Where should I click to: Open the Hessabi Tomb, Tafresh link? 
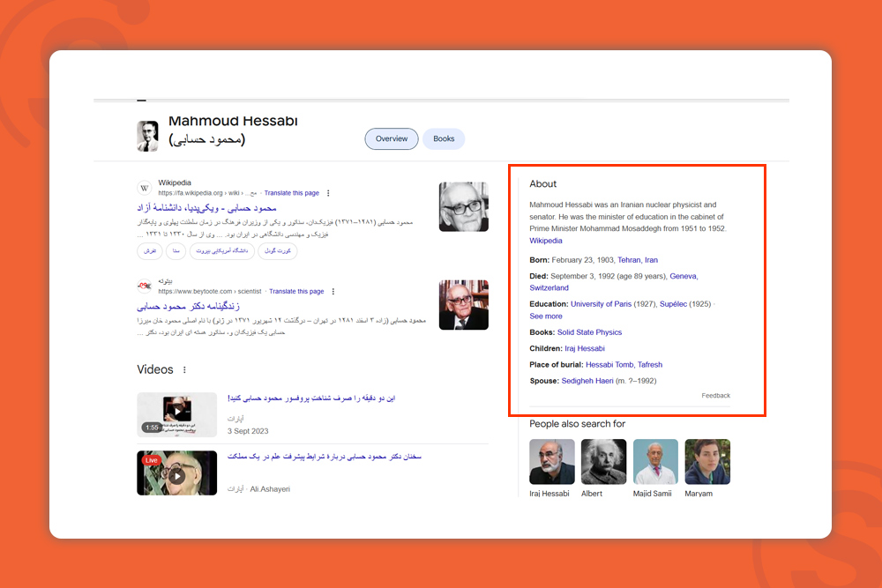(624, 364)
